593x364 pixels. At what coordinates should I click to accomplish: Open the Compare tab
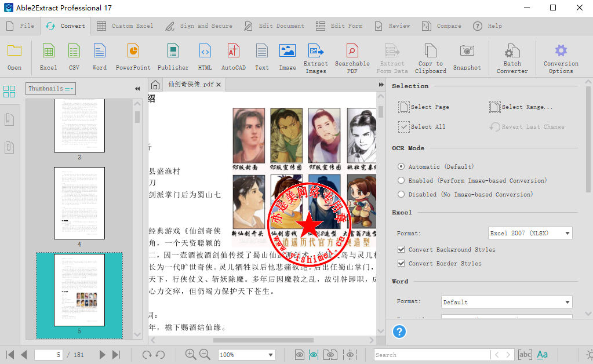[442, 26]
